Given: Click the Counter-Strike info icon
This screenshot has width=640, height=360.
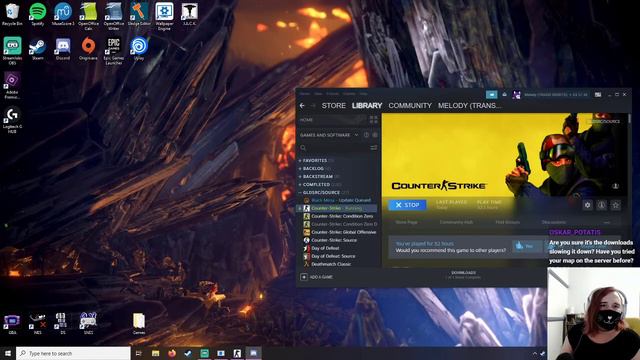Looking at the screenshot, I should click(x=602, y=205).
